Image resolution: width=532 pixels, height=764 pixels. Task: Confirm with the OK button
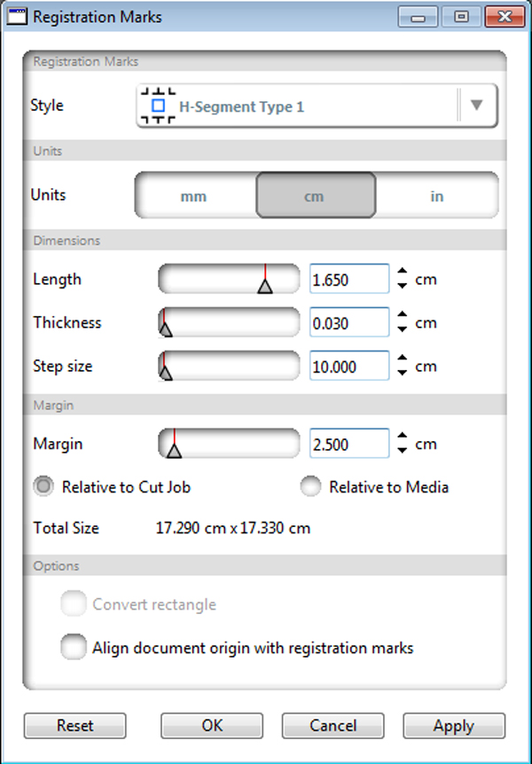tap(212, 725)
